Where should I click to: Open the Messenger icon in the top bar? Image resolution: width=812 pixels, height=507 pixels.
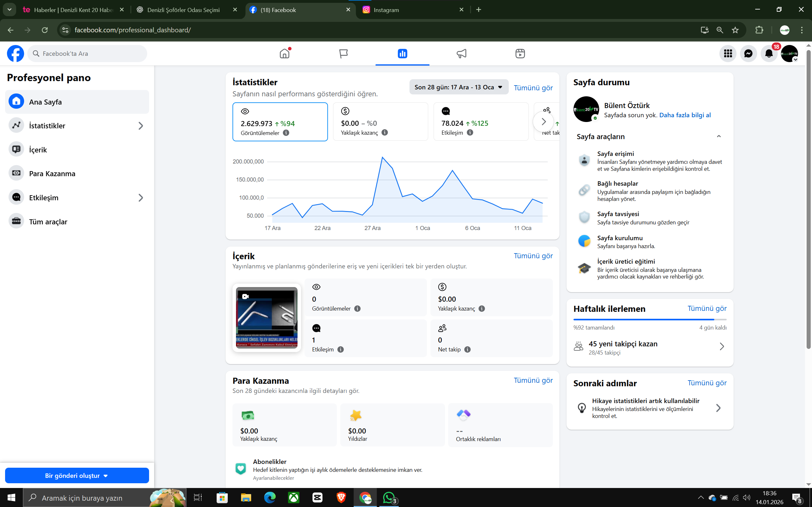click(x=748, y=54)
